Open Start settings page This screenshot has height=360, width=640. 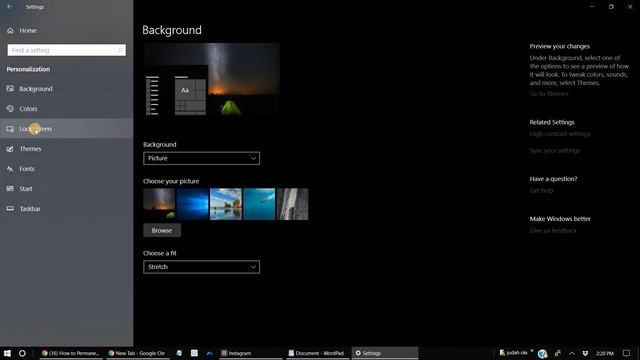pyautogui.click(x=67, y=189)
